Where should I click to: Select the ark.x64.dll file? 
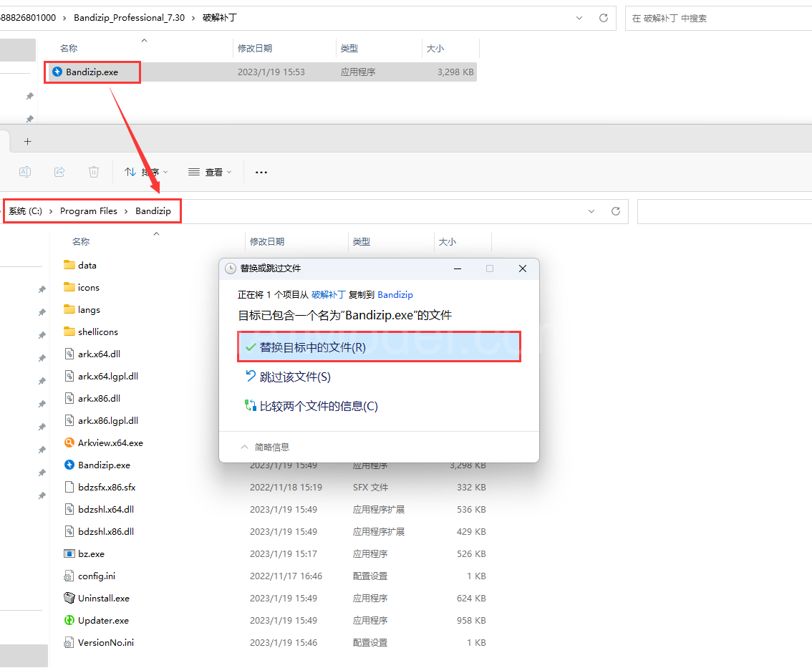click(92, 354)
